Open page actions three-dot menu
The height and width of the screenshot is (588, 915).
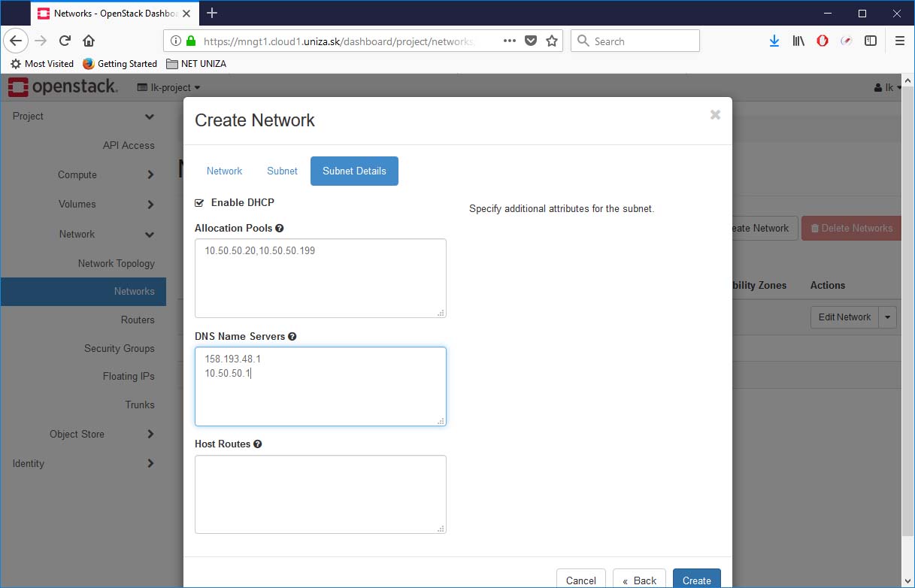click(510, 41)
